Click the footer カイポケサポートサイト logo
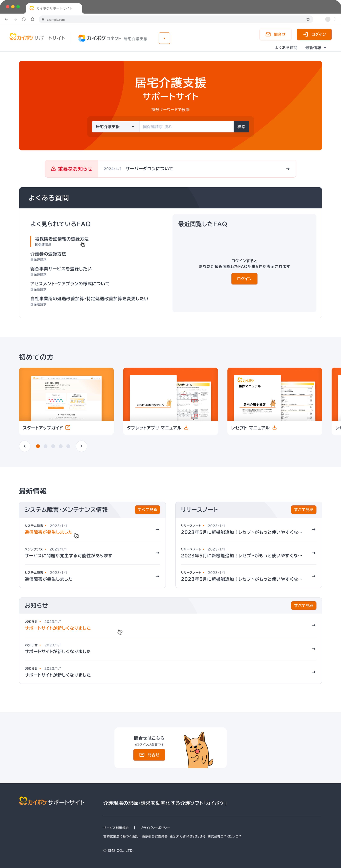 [52, 801]
